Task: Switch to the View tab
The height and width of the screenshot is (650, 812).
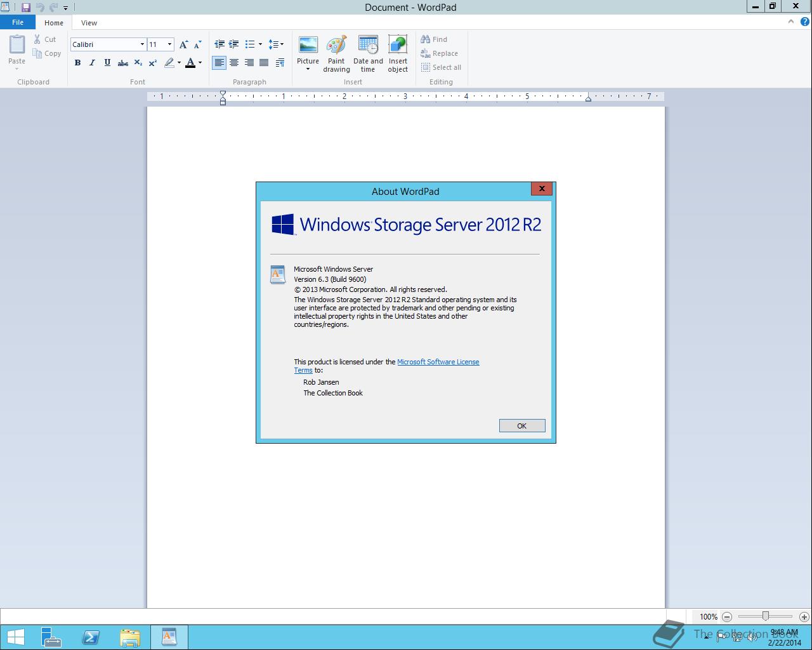Action: click(89, 23)
